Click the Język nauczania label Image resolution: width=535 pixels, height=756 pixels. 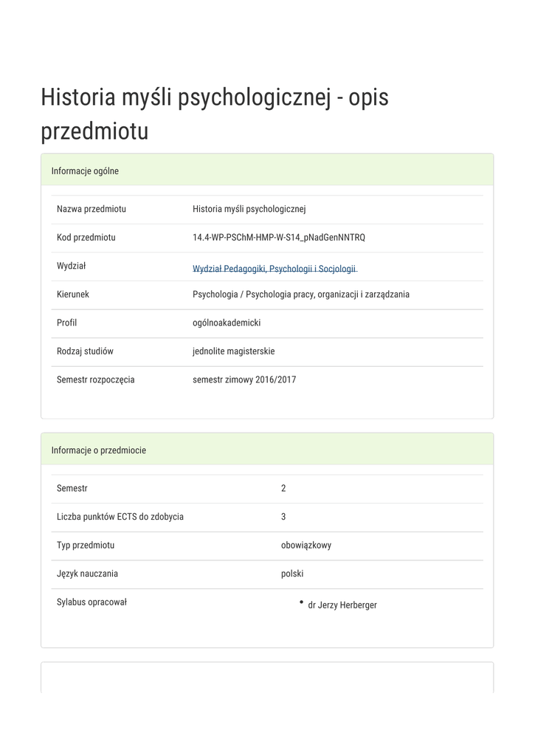point(87,574)
